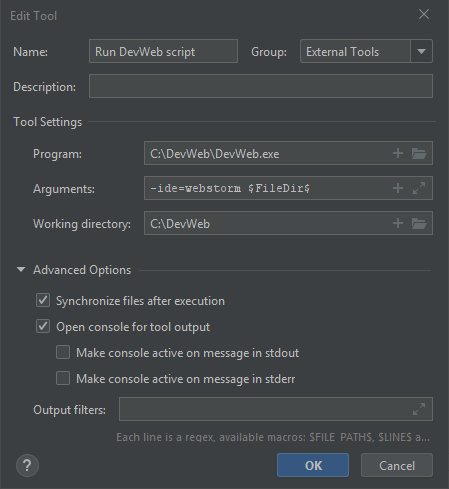Dismiss dialog with Cancel button
The height and width of the screenshot is (489, 449).
click(x=397, y=465)
